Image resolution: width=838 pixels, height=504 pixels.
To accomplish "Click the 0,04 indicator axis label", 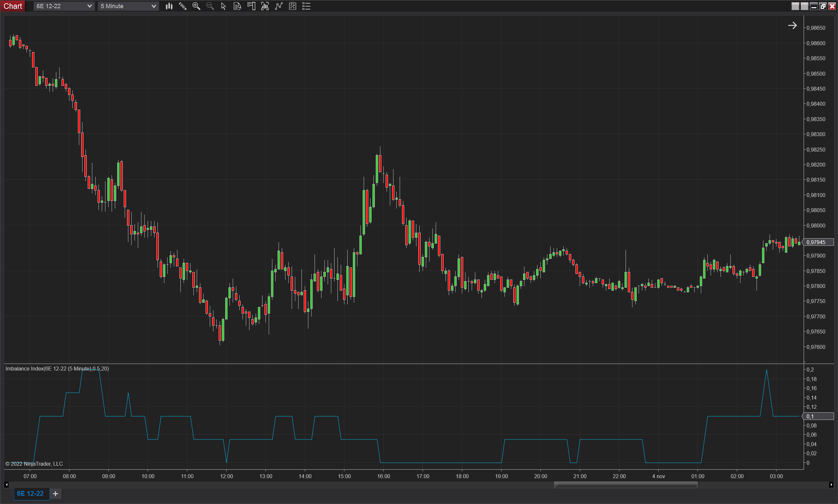I will [x=812, y=444].
